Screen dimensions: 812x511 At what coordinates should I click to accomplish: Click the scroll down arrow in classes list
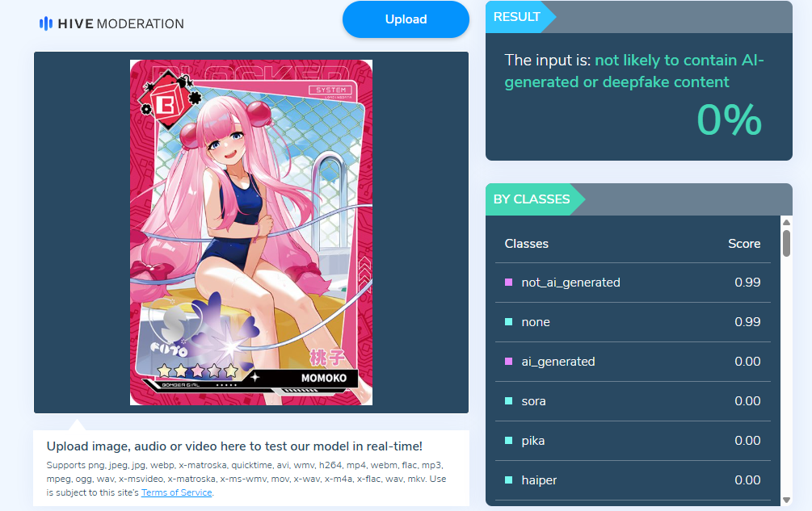coord(787,501)
